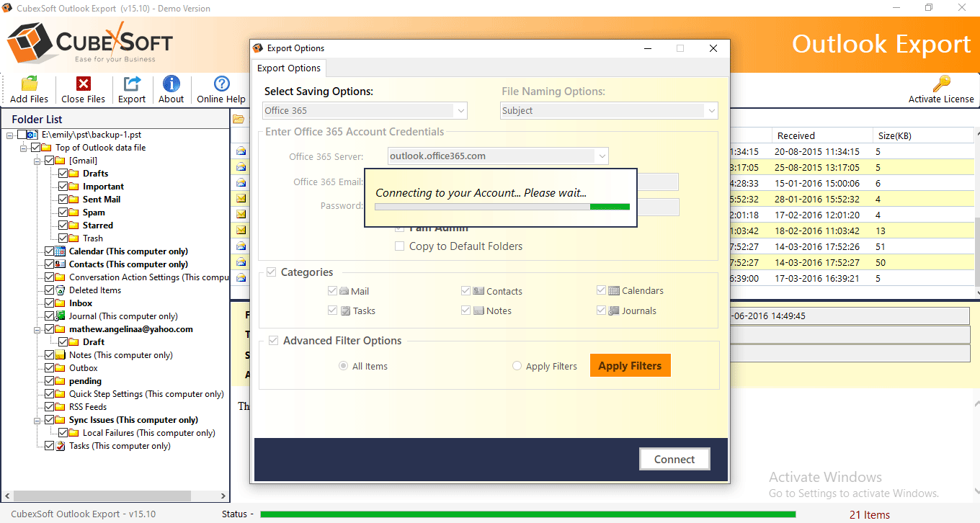980x523 pixels.
Task: Click the Drafts folder icon
Action: (x=74, y=174)
